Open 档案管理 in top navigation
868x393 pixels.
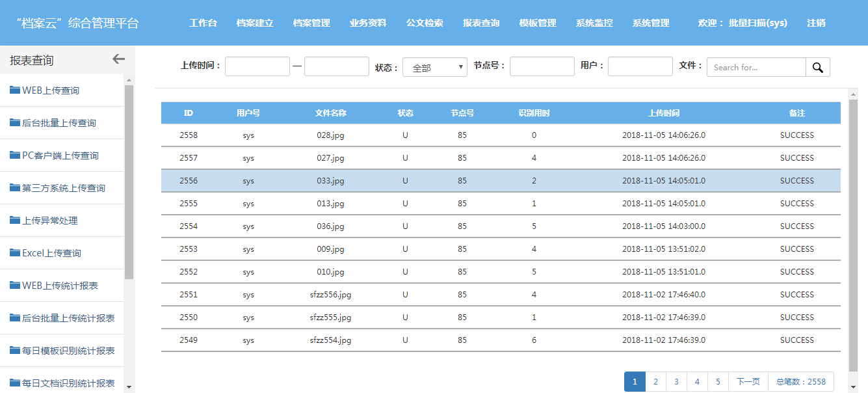pos(311,23)
